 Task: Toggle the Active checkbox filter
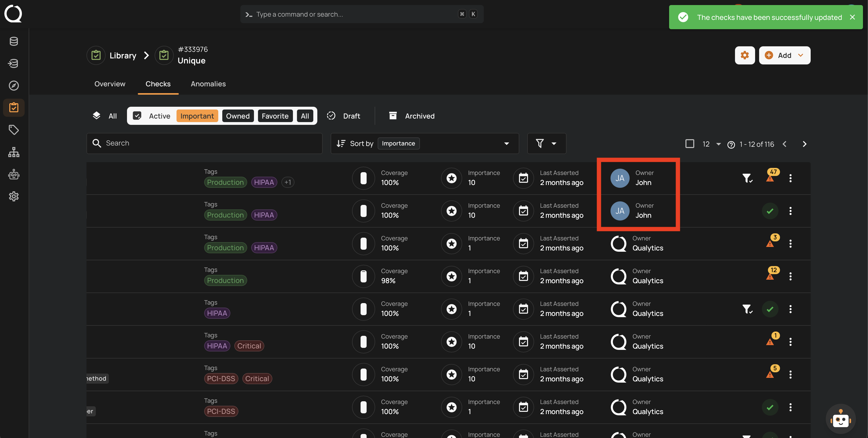137,116
